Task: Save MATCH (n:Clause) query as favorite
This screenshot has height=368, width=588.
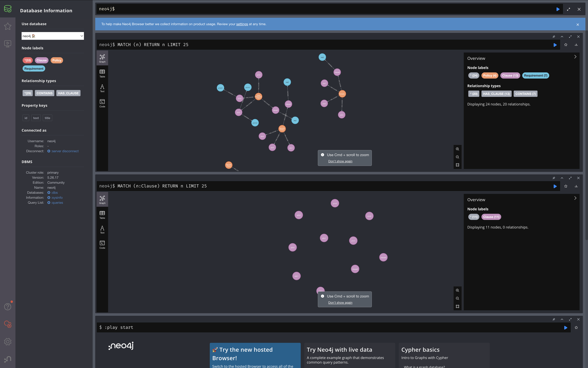Action: tap(566, 186)
